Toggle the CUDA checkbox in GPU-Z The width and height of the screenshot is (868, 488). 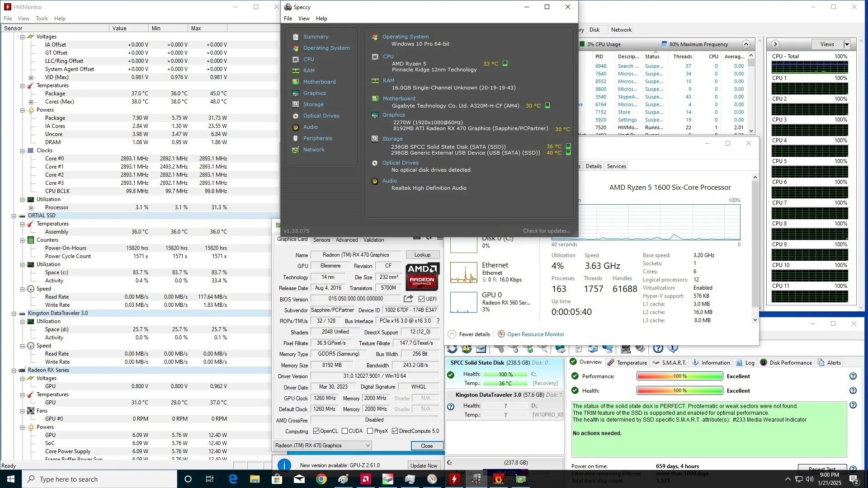[x=344, y=431]
